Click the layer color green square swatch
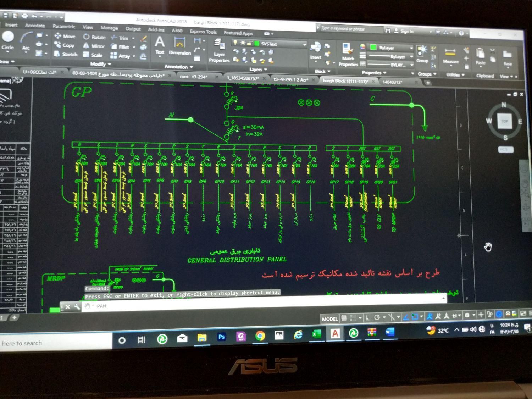 tap(257, 44)
